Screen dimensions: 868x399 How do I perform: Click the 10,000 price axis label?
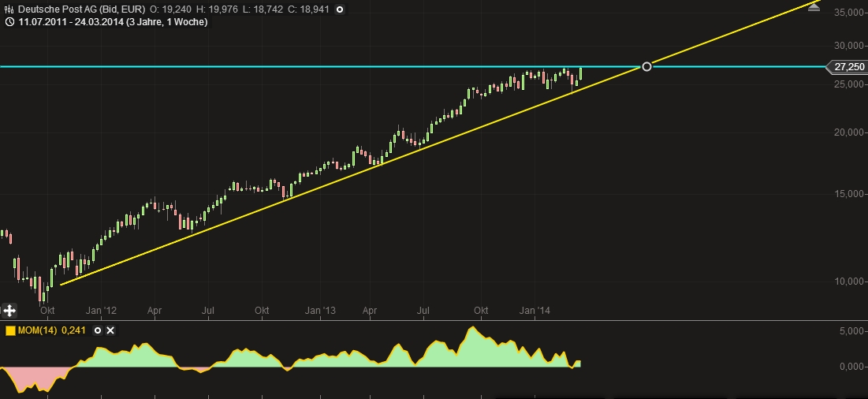click(849, 282)
